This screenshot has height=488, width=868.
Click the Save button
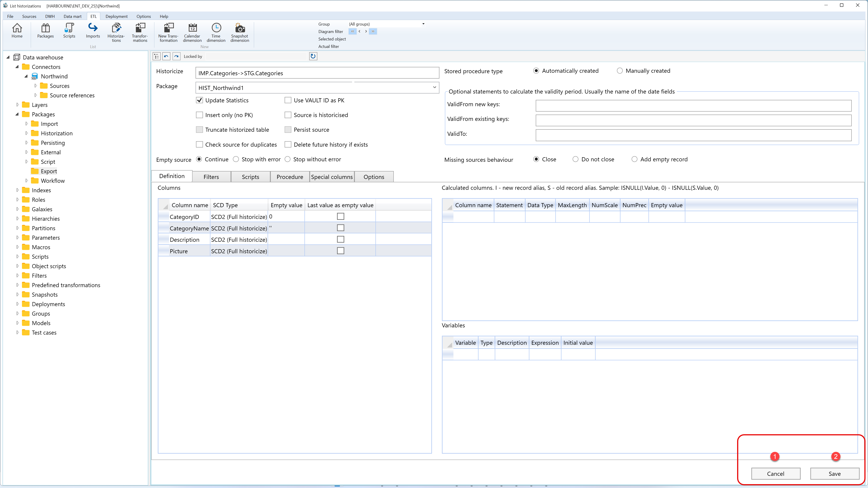coord(835,474)
